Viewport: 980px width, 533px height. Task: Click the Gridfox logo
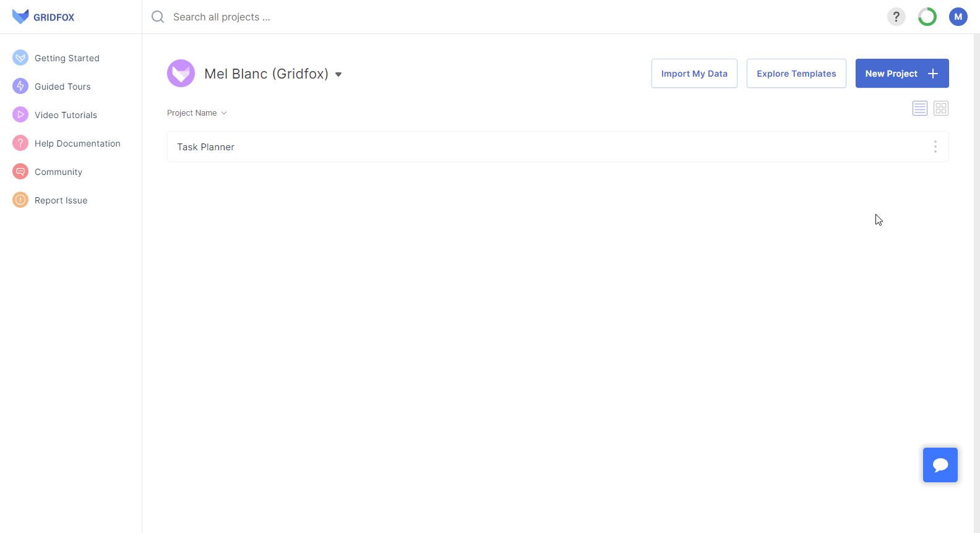click(x=43, y=17)
